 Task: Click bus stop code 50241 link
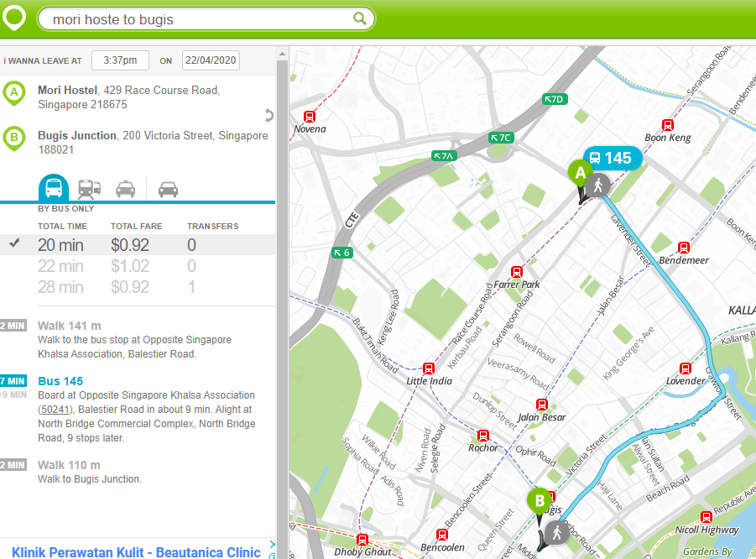point(55,410)
